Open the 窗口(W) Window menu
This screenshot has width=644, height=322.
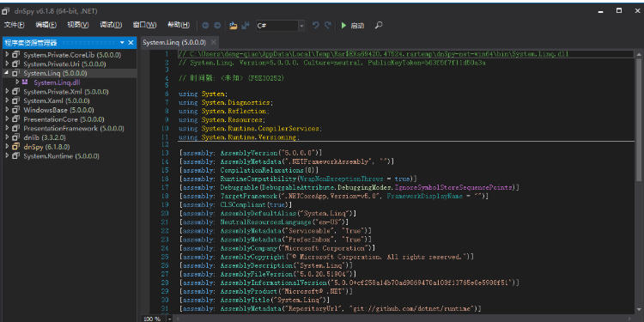(144, 26)
